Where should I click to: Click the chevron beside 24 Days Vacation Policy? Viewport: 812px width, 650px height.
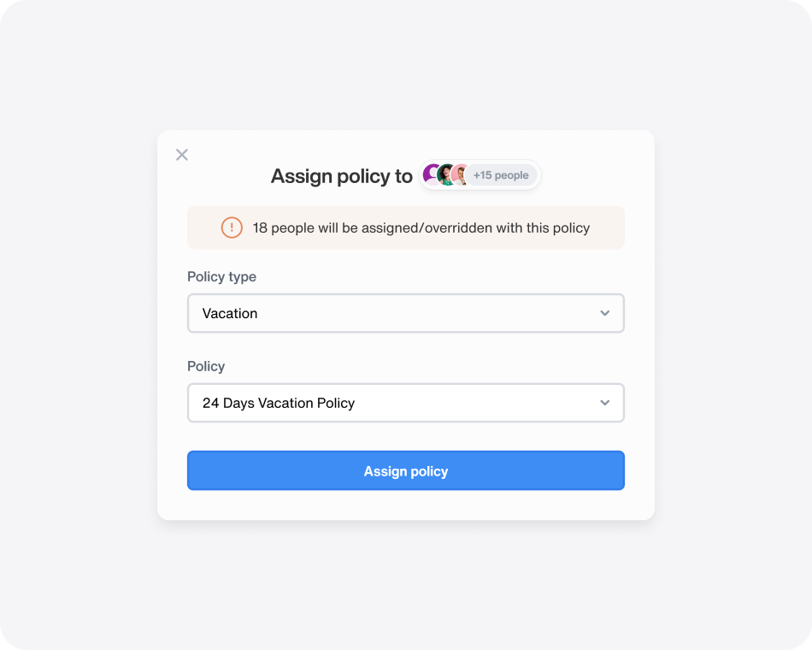click(x=604, y=403)
